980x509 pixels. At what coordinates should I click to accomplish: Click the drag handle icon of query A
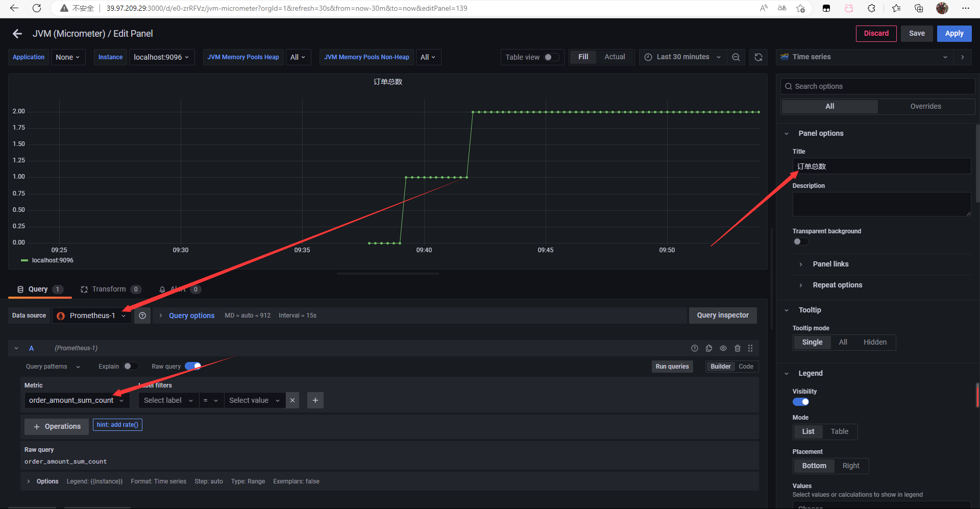click(750, 348)
